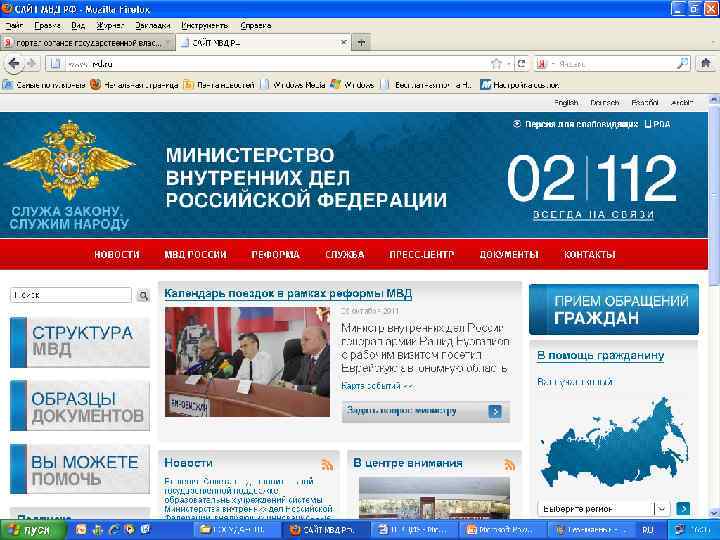Click the ВЫ МОЖЕТЕ ПОМОЧЬ banner button
The height and width of the screenshot is (540, 720).
tap(80, 469)
